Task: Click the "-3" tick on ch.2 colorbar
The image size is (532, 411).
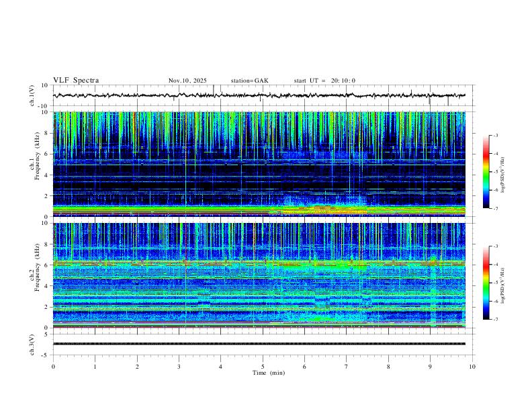Action: [495, 246]
